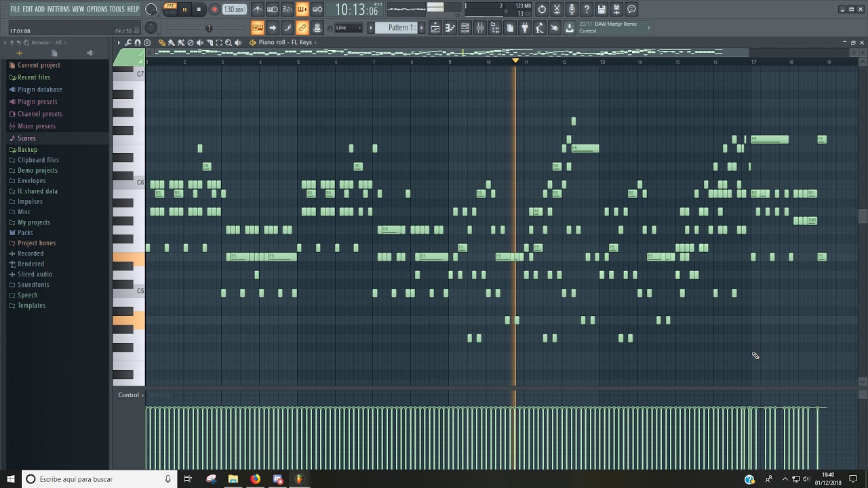Click the Save project floppy icon
Viewport: 868px width, 488px height.
(x=601, y=9)
